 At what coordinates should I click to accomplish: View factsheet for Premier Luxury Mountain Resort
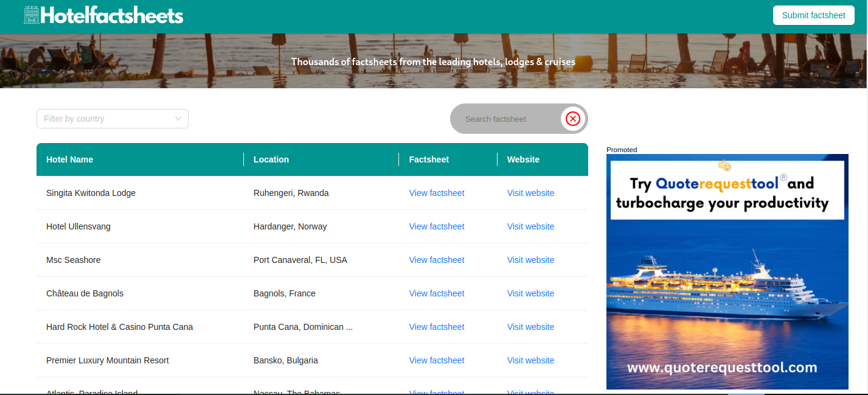tap(437, 360)
